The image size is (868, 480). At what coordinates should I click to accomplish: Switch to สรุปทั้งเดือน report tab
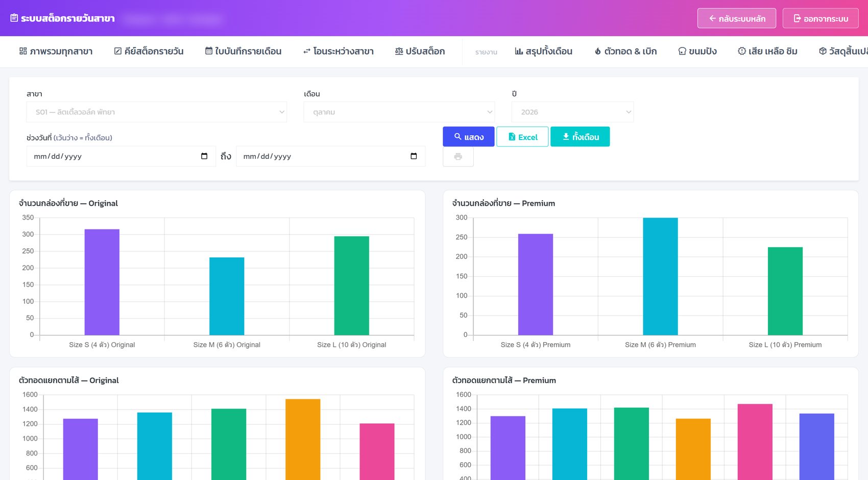click(544, 52)
